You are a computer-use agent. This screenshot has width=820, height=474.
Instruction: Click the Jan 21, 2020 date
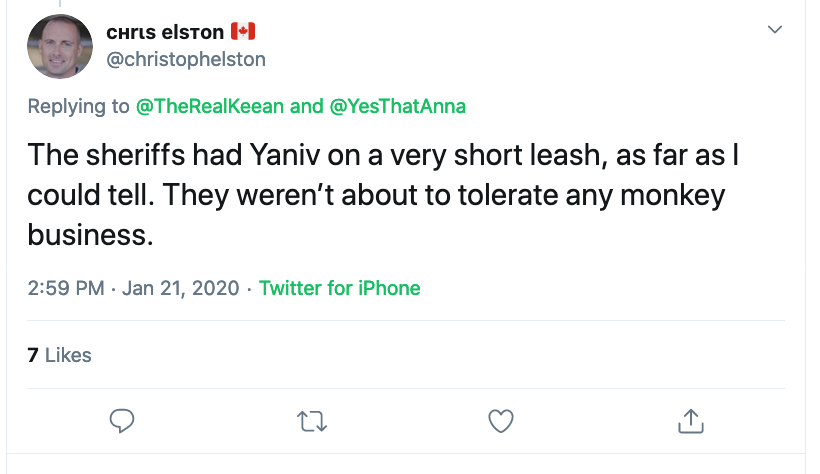click(x=180, y=288)
